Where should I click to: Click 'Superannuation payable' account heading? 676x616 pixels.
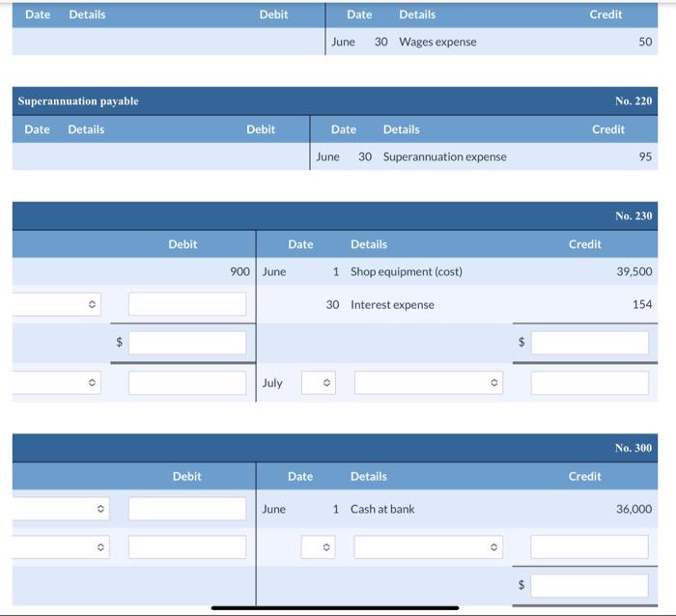[78, 100]
